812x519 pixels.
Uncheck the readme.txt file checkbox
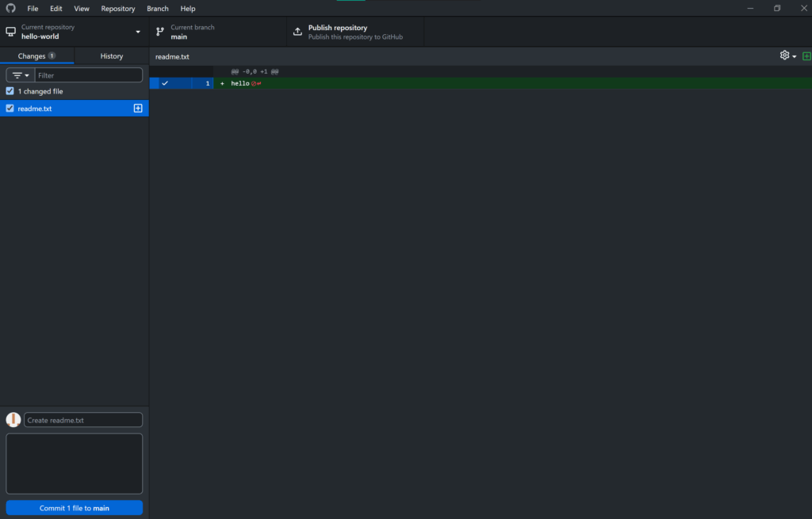10,109
